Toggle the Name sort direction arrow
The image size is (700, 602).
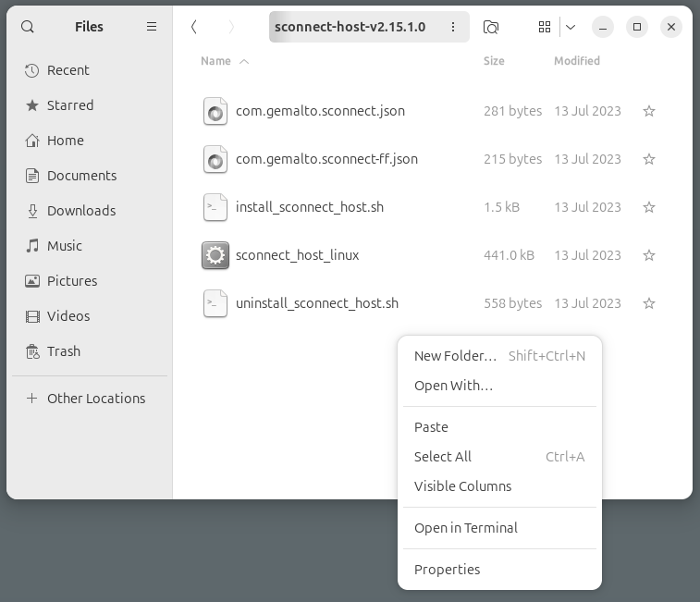pyautogui.click(x=244, y=62)
